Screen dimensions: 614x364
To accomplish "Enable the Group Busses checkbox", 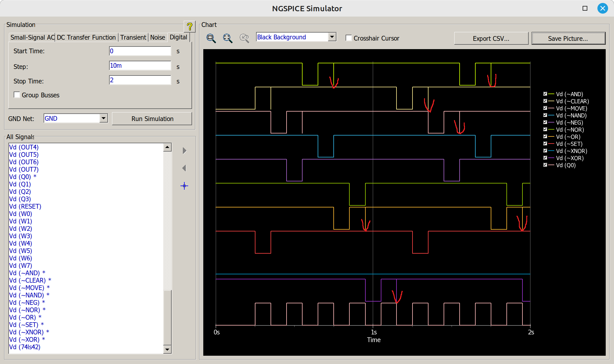I will coord(17,95).
